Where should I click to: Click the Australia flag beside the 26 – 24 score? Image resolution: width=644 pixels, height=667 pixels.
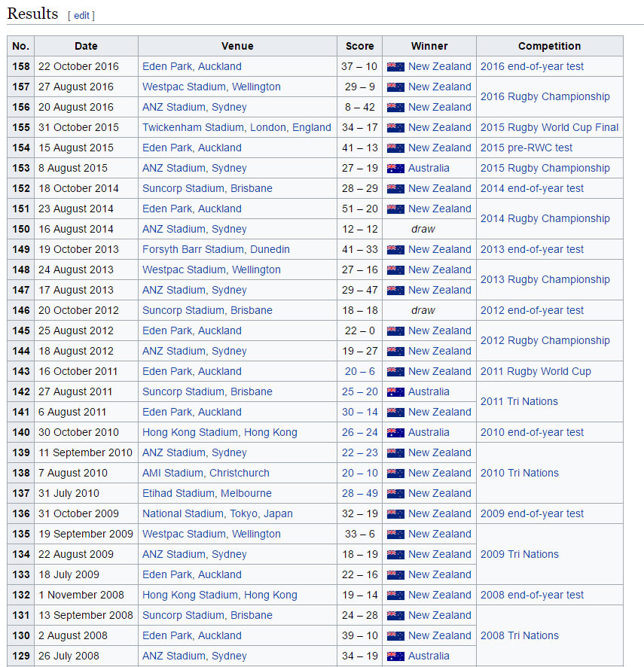(395, 432)
